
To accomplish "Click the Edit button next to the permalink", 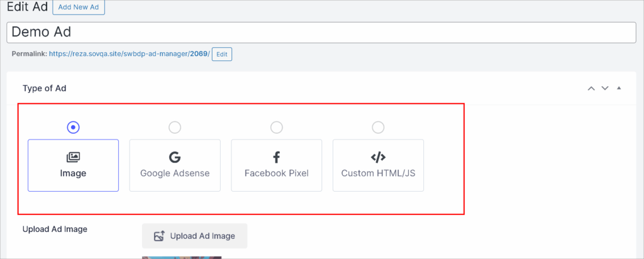I will (x=222, y=54).
